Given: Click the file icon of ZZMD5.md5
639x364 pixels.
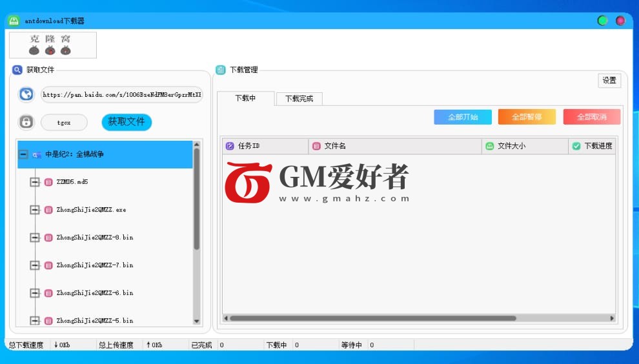Looking at the screenshot, I should [48, 182].
